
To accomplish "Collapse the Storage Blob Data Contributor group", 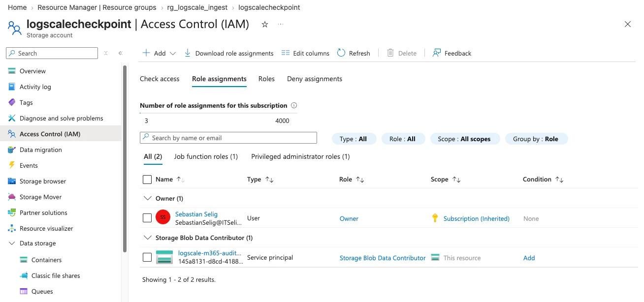I will (147, 238).
